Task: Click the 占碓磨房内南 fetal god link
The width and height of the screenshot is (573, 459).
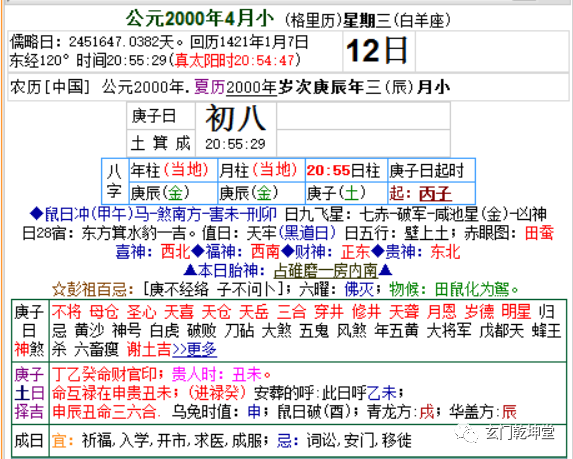Action: click(x=325, y=271)
